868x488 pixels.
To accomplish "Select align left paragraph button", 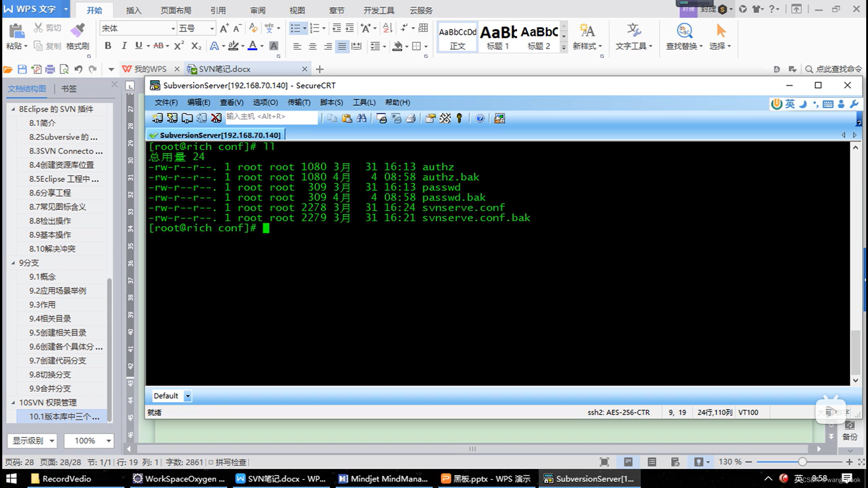I will (297, 46).
